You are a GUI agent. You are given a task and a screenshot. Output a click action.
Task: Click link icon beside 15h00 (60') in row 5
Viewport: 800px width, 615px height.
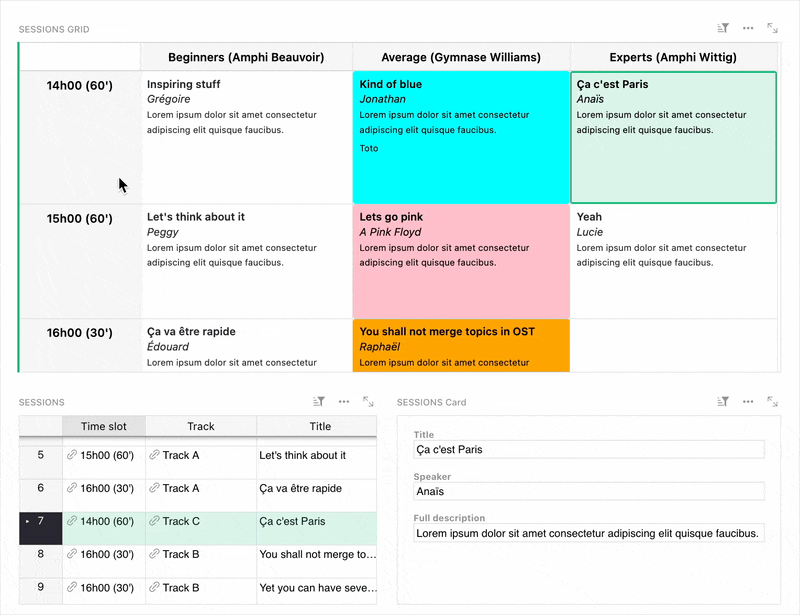(x=72, y=455)
